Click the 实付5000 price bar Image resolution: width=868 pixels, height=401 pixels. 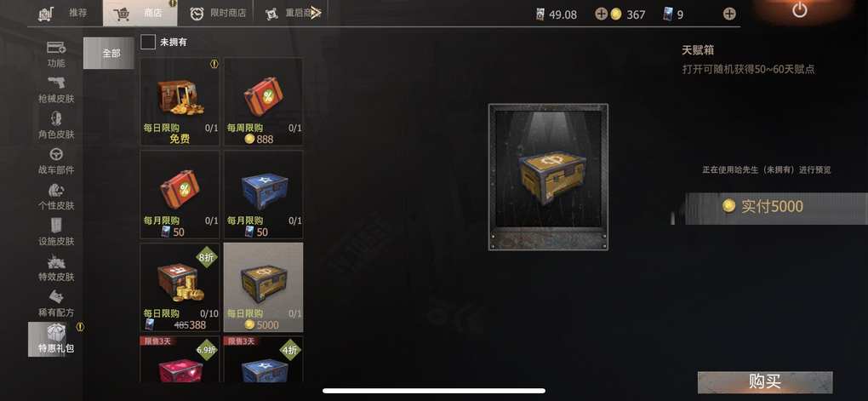769,207
